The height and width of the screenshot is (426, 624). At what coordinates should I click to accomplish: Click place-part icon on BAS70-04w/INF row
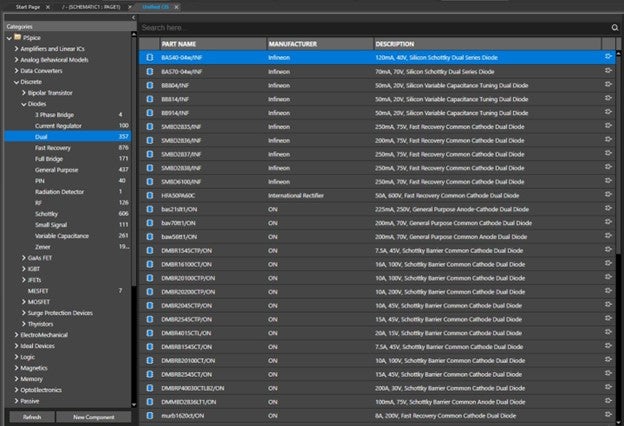[x=608, y=70]
